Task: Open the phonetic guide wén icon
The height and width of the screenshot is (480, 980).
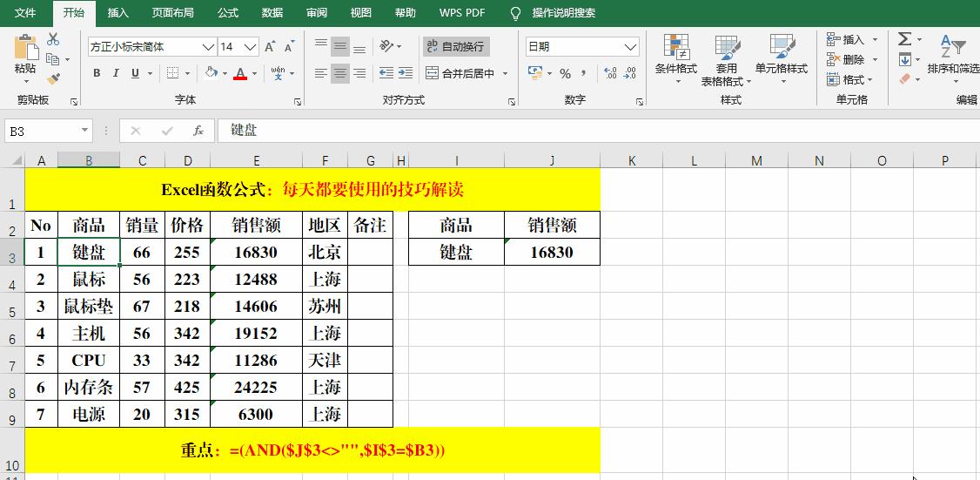Action: tap(279, 73)
